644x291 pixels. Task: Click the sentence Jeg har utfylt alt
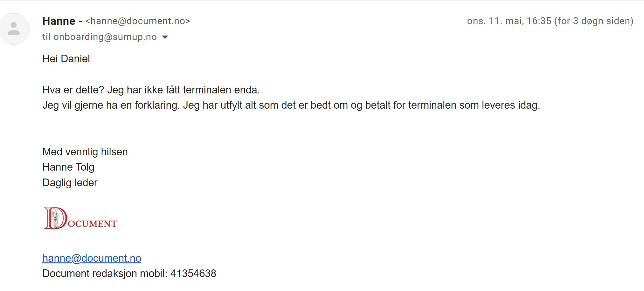pyautogui.click(x=361, y=105)
